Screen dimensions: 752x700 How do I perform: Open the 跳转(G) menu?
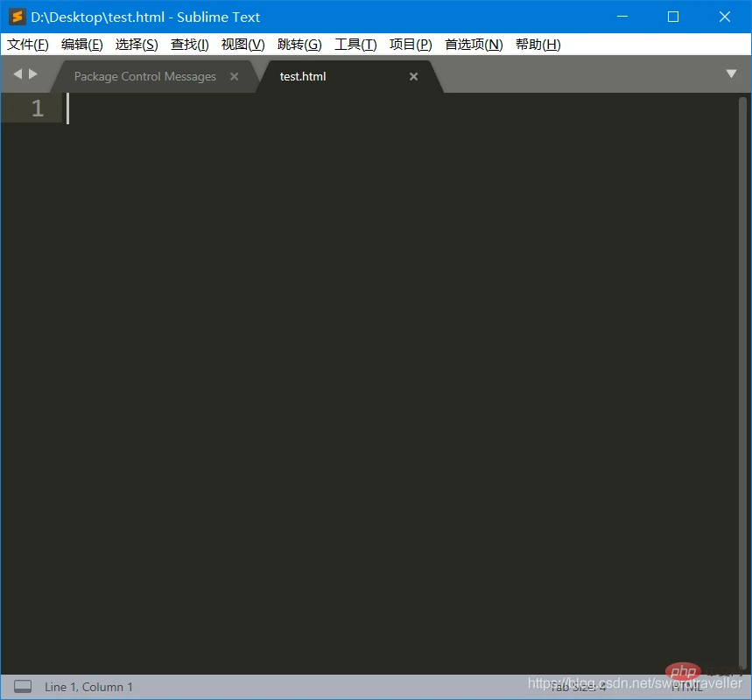pyautogui.click(x=299, y=45)
